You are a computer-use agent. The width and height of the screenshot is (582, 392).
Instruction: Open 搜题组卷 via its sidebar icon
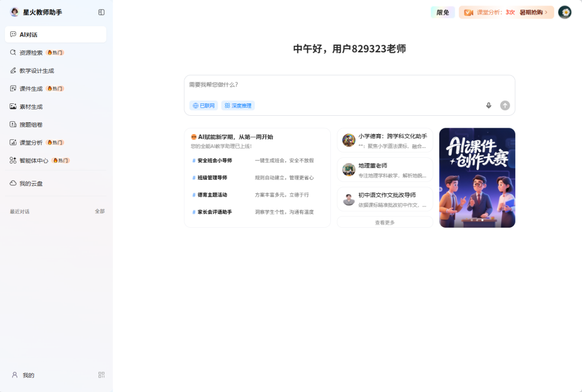click(13, 124)
